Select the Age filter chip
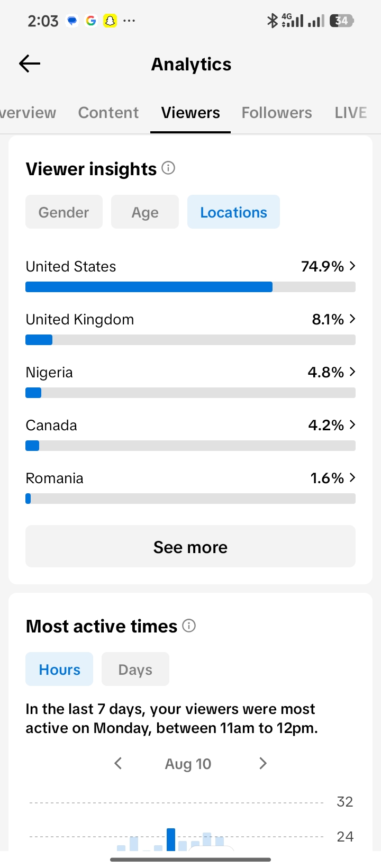Screen dimensions: 381x868 click(x=145, y=212)
